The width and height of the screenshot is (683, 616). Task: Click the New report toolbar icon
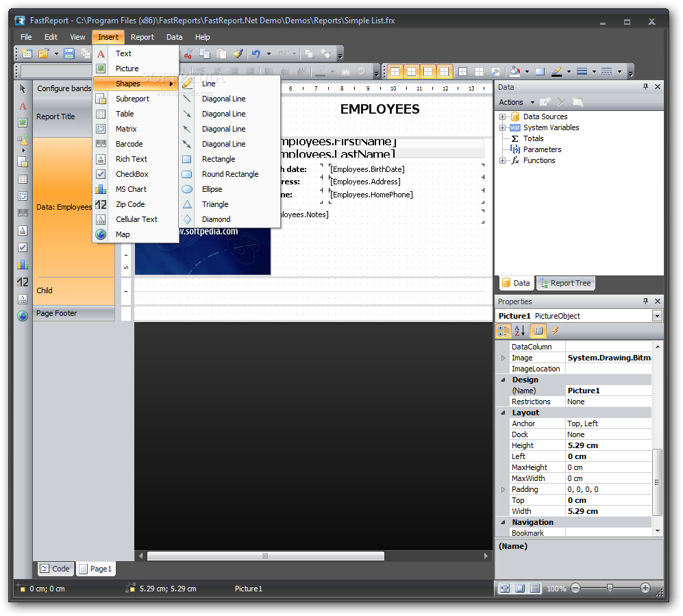pyautogui.click(x=27, y=53)
